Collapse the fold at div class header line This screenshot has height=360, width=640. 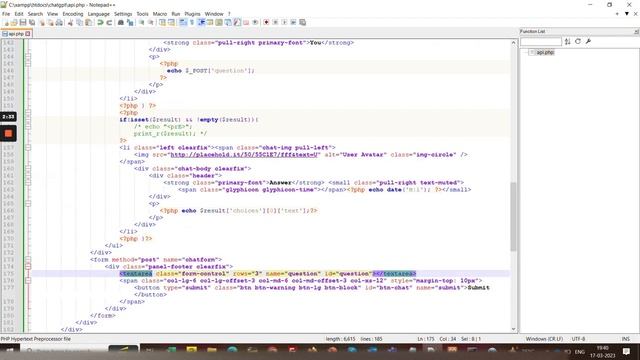[28, 176]
